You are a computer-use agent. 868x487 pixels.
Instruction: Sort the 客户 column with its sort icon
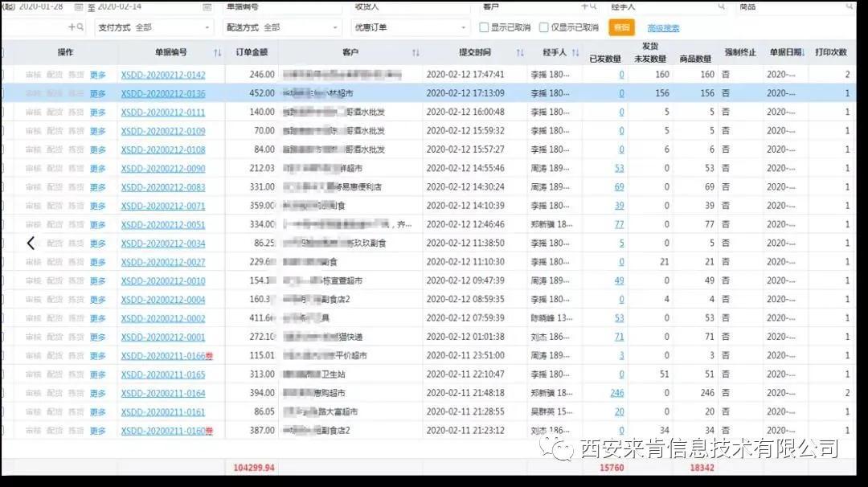(416, 54)
